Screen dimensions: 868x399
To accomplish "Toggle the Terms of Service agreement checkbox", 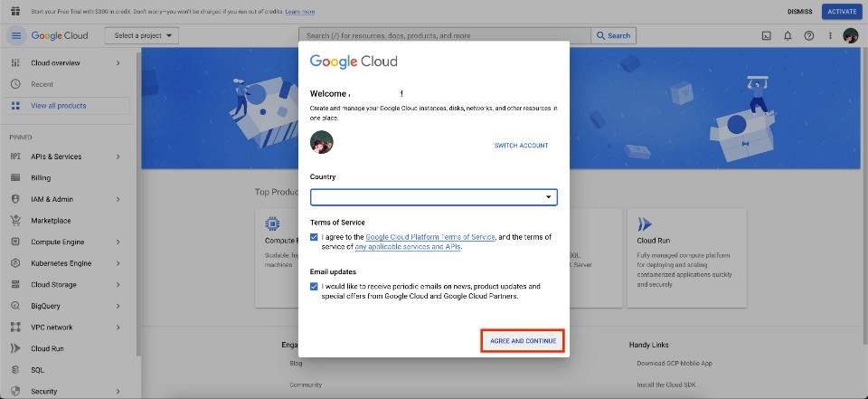I will pyautogui.click(x=315, y=237).
